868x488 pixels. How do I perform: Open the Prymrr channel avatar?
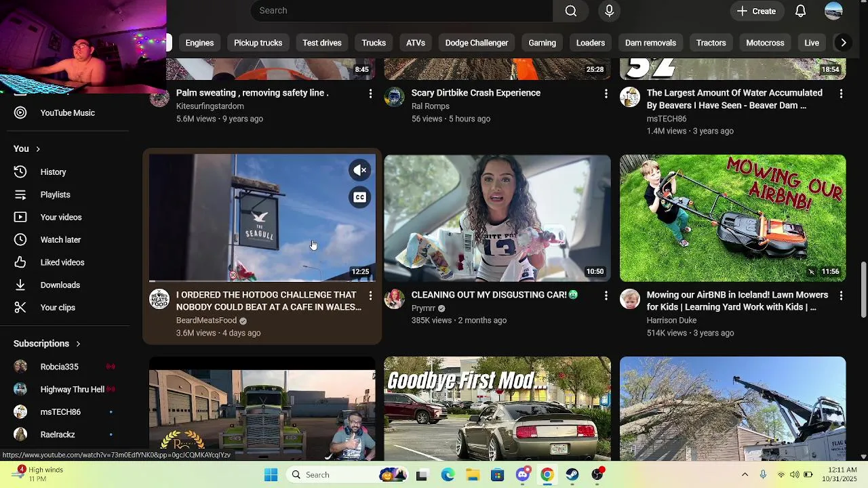(x=394, y=299)
